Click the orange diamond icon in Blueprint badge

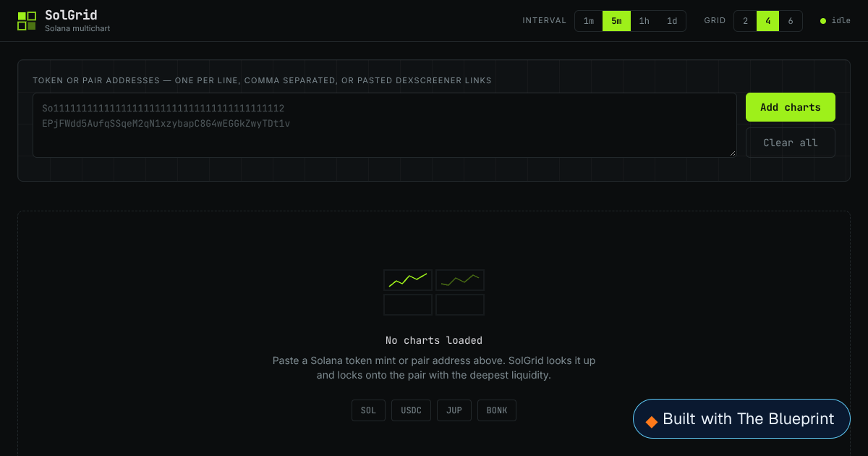point(652,421)
